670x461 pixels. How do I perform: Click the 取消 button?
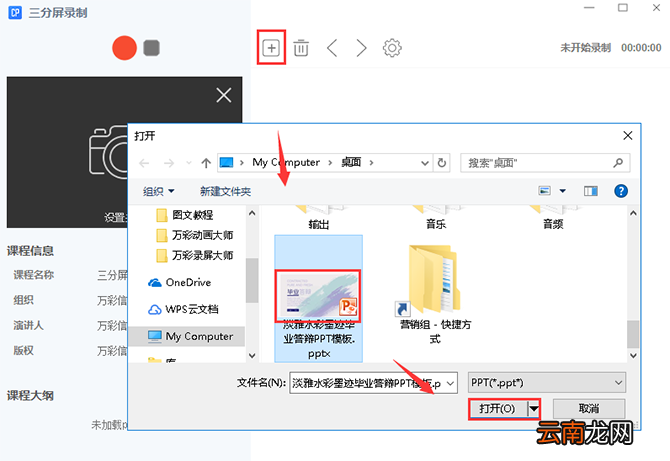coord(589,409)
